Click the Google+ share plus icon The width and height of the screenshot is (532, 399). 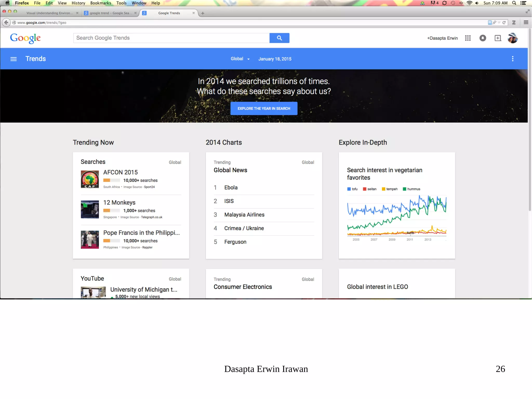pos(498,38)
